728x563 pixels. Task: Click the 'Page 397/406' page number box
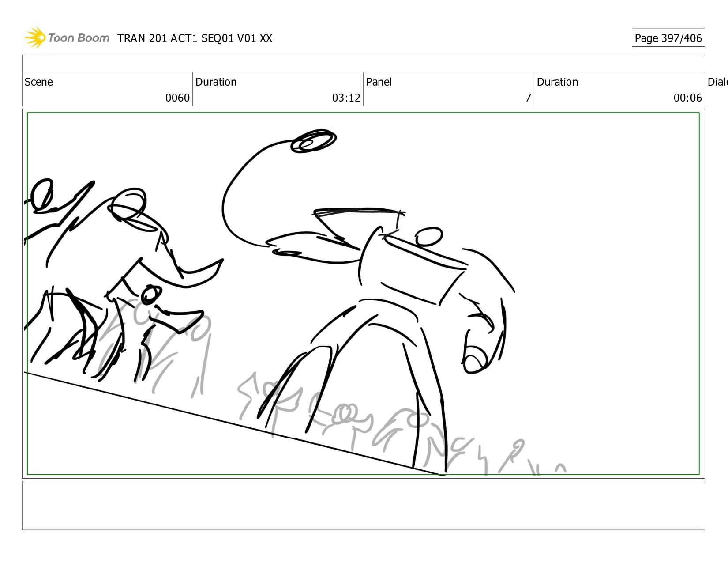(668, 38)
